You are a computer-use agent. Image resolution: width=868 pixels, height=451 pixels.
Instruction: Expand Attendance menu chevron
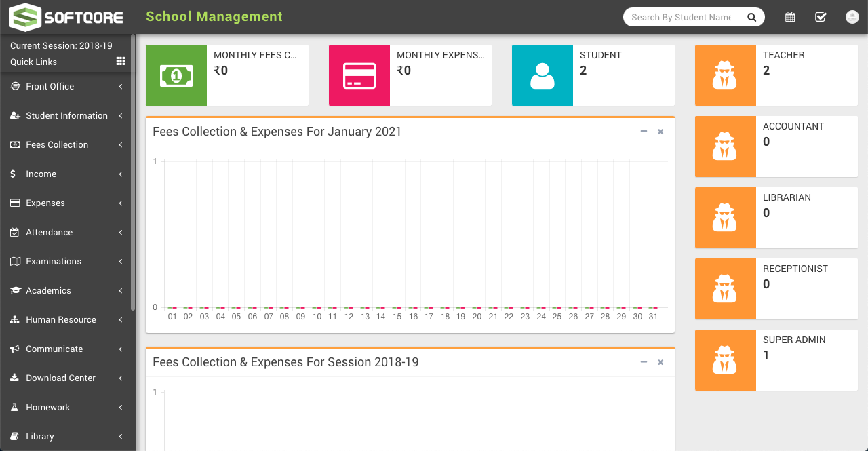121,232
